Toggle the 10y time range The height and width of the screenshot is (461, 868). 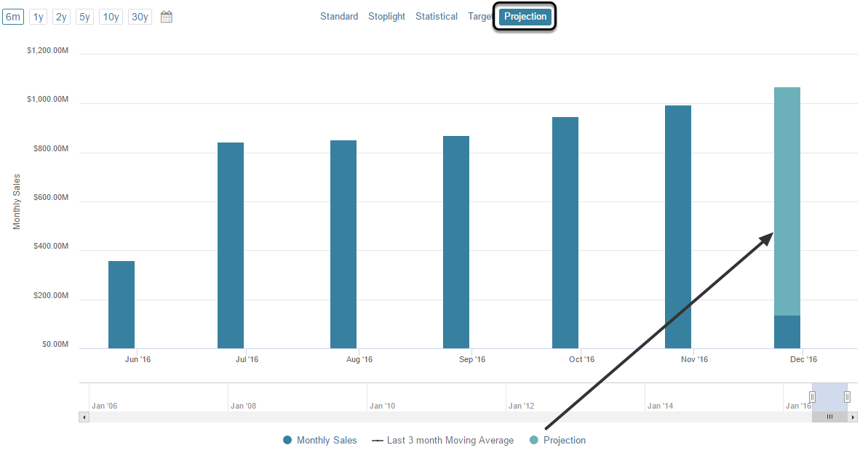tap(110, 16)
